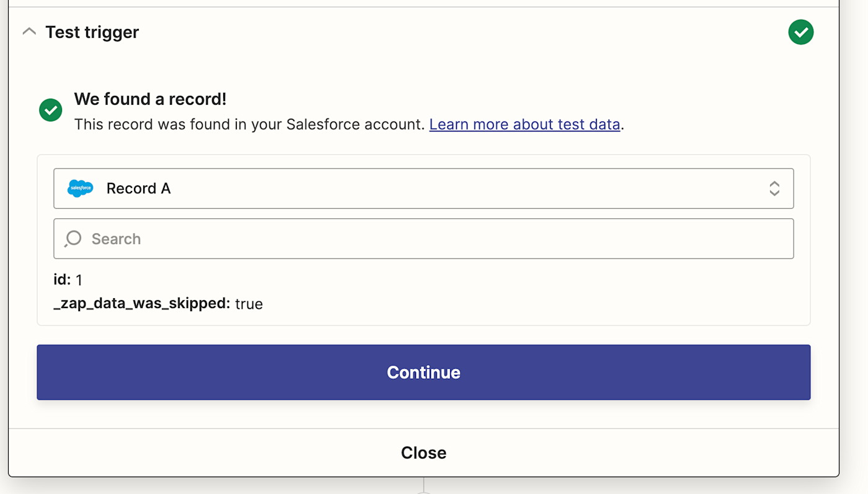The image size is (868, 494).
Task: Select the _zap_data_was_skipped field label
Action: point(142,303)
